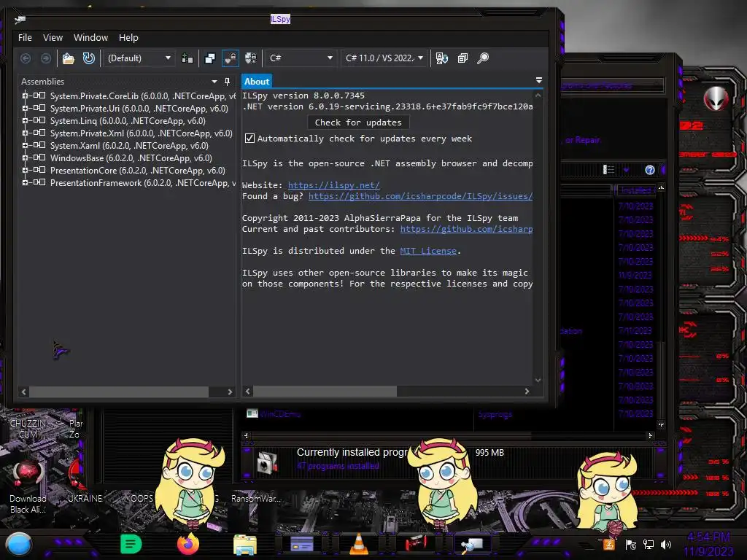
Task: Click the Collapse all tree nodes icon
Action: click(x=462, y=58)
